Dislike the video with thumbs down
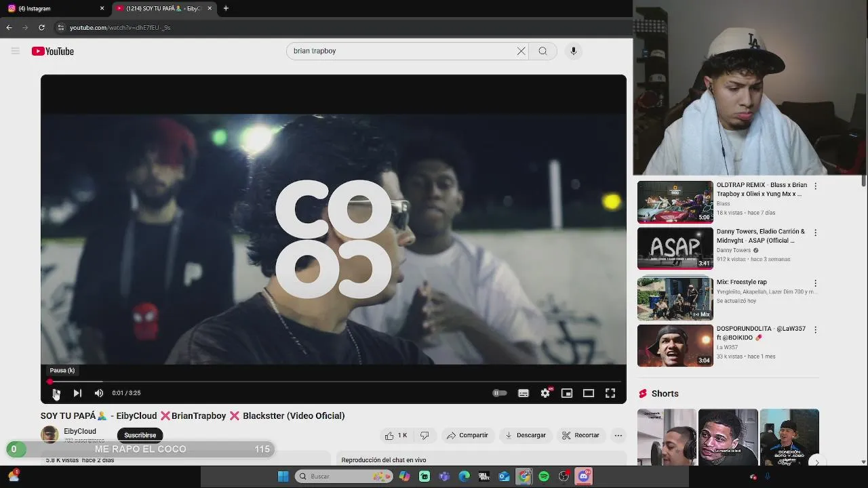Screen dimensions: 868x488 (x=425, y=435)
